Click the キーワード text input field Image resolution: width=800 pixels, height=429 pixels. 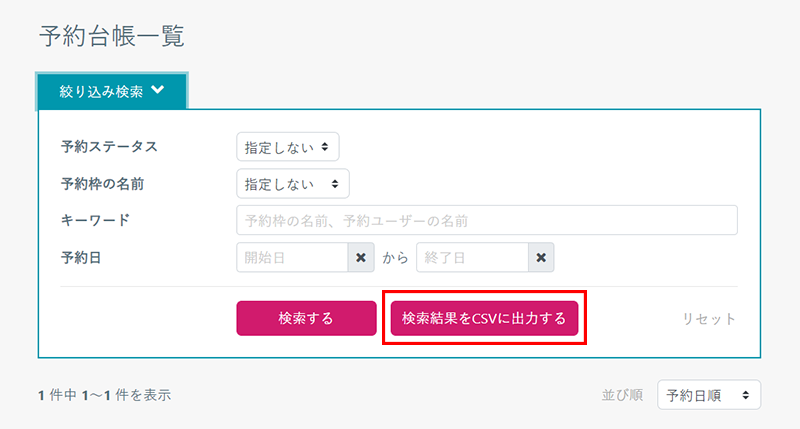(x=487, y=220)
